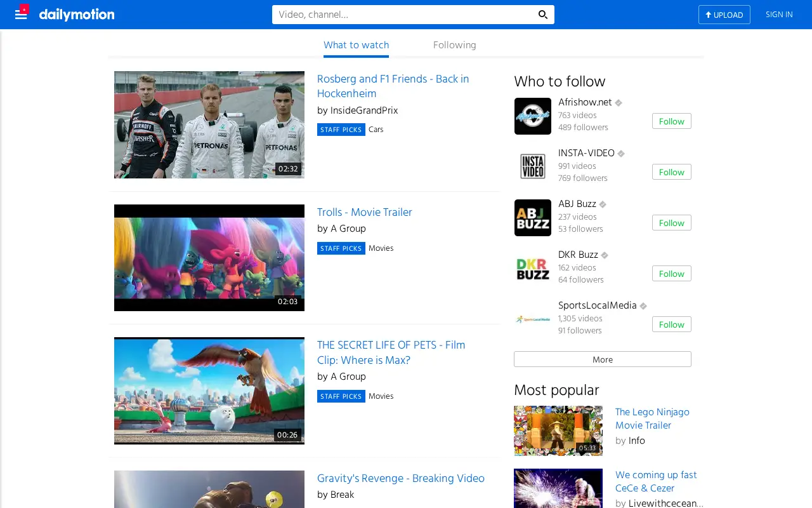The image size is (812, 508).
Task: Click STAFF PICKS tag on Trolls video
Action: pyautogui.click(x=341, y=248)
